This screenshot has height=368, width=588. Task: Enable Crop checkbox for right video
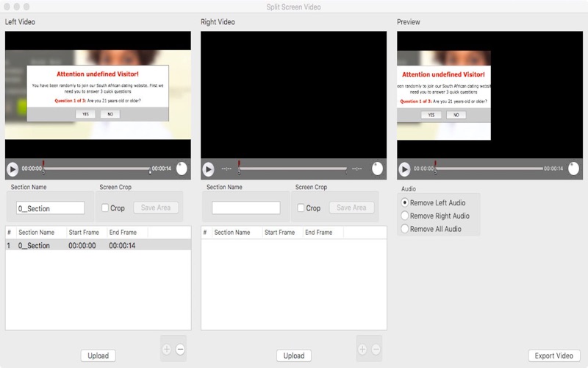(x=301, y=208)
